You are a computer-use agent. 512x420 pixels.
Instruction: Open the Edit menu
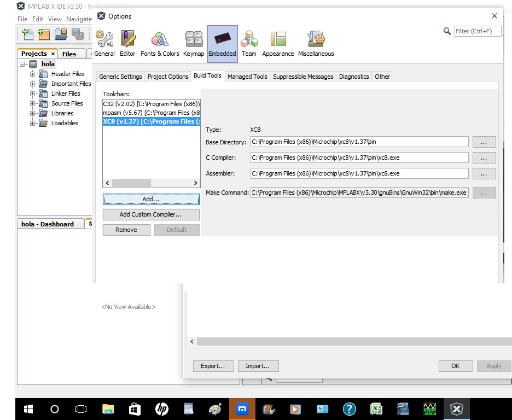pyautogui.click(x=38, y=19)
